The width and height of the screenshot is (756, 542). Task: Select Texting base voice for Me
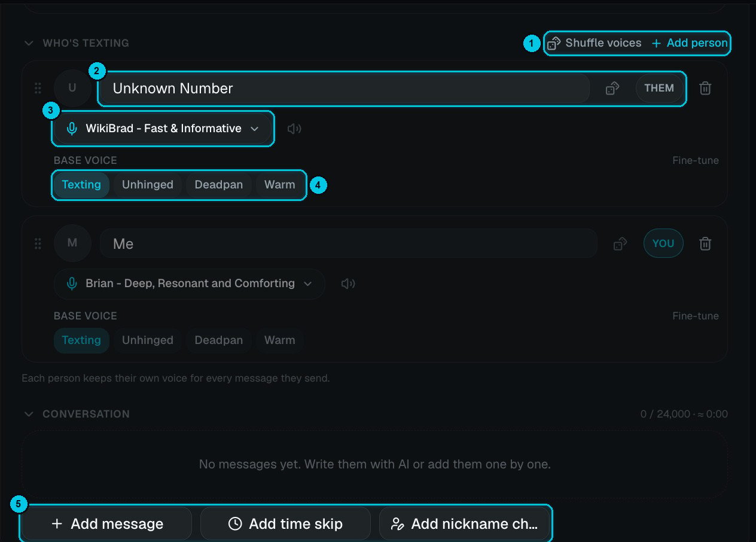[x=81, y=340]
